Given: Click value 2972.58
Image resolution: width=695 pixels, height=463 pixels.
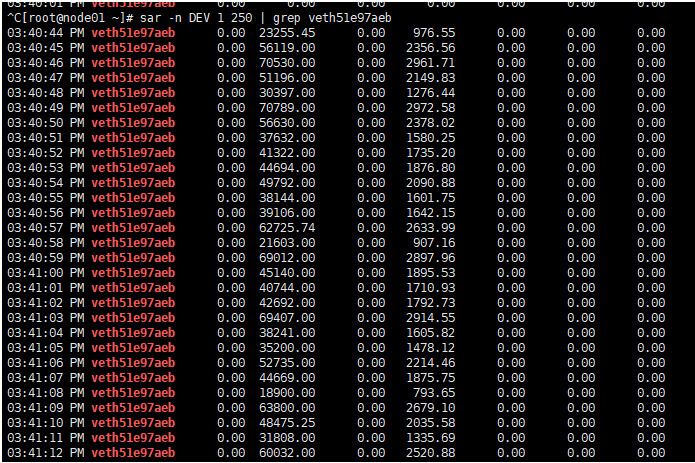Looking at the screenshot, I should click(x=431, y=108).
